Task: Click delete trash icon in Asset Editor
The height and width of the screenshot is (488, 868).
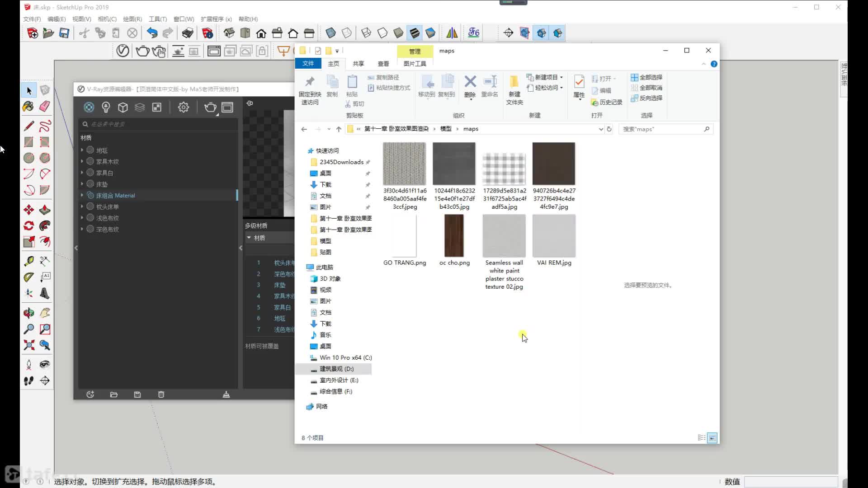Action: coord(161,394)
